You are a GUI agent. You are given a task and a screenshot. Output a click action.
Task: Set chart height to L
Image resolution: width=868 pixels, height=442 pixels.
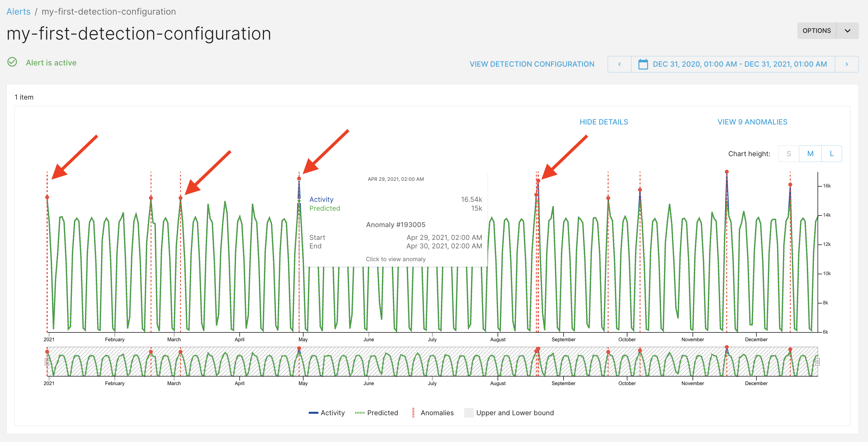point(831,154)
